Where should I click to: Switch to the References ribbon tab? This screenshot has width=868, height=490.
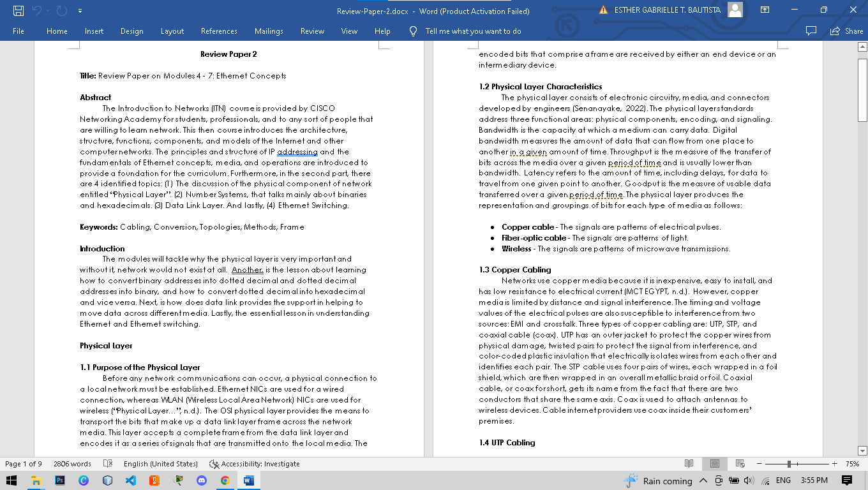pyautogui.click(x=219, y=31)
